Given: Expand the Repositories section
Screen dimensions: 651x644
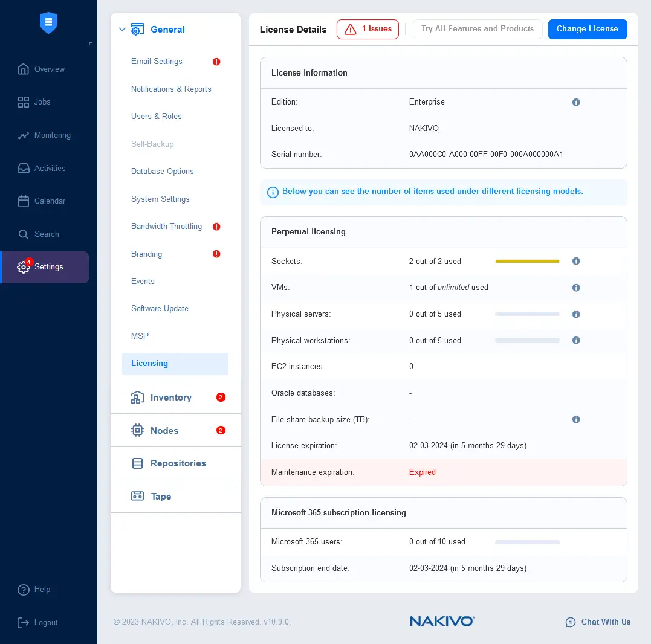Looking at the screenshot, I should point(176,463).
